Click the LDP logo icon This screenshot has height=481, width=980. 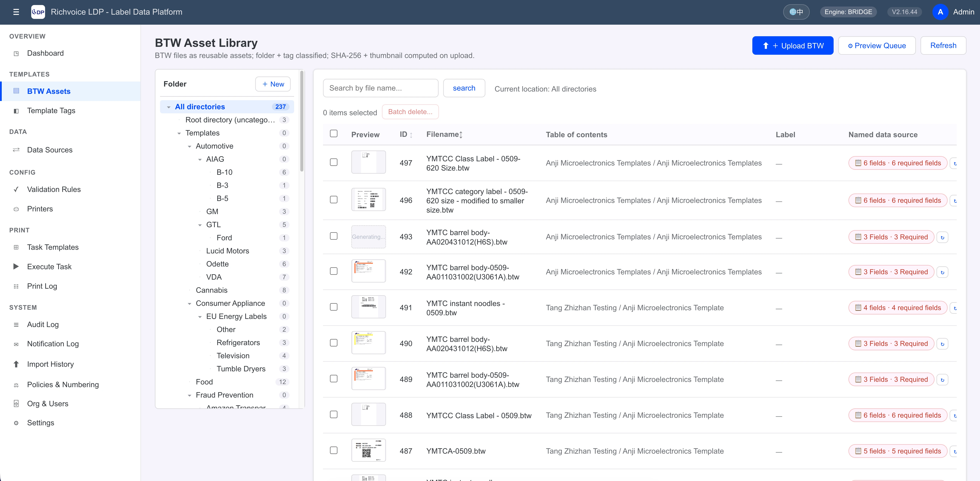38,12
